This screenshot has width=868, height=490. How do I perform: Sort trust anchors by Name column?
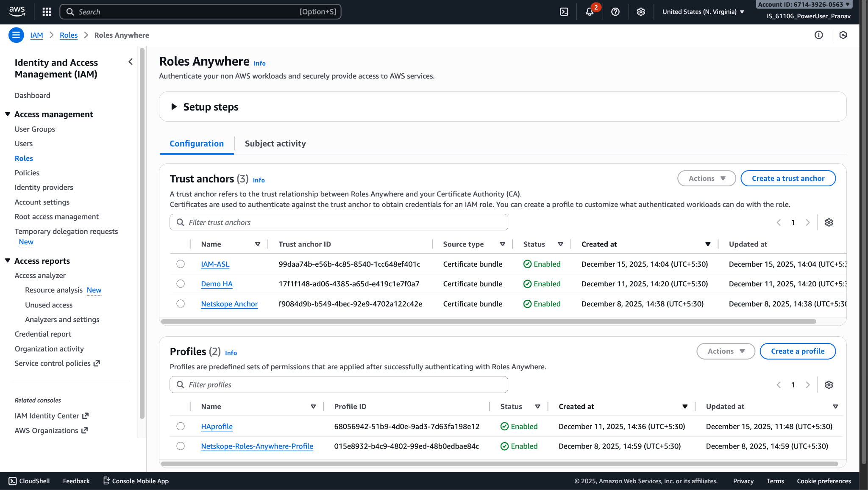tap(258, 244)
